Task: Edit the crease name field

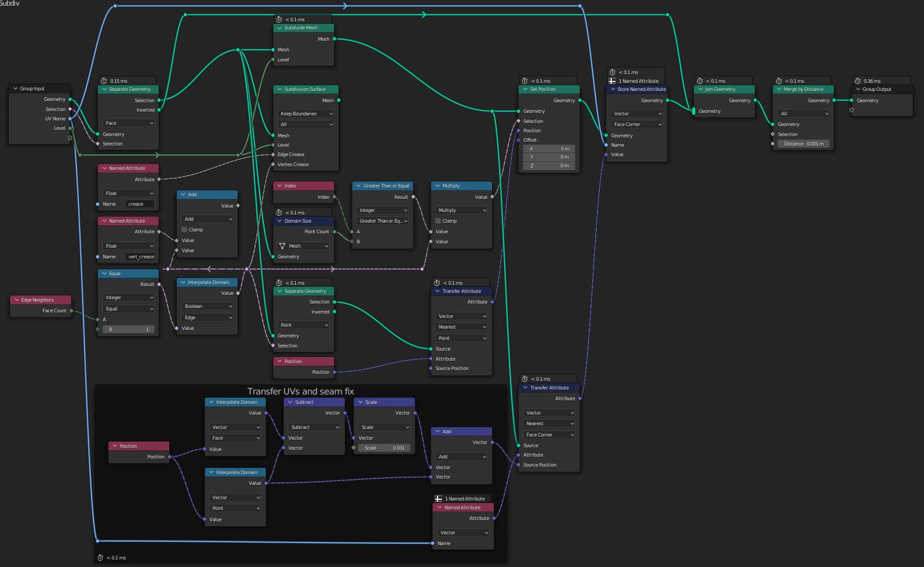Action: coord(139,204)
